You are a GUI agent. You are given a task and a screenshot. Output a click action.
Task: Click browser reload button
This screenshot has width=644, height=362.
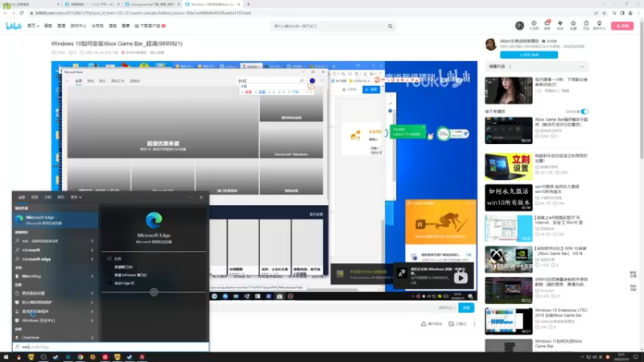point(22,13)
